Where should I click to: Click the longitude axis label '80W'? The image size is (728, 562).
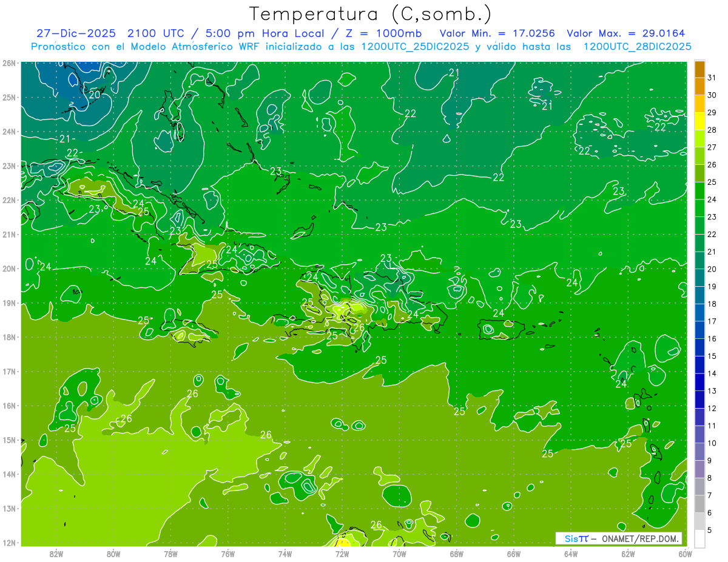(x=113, y=554)
